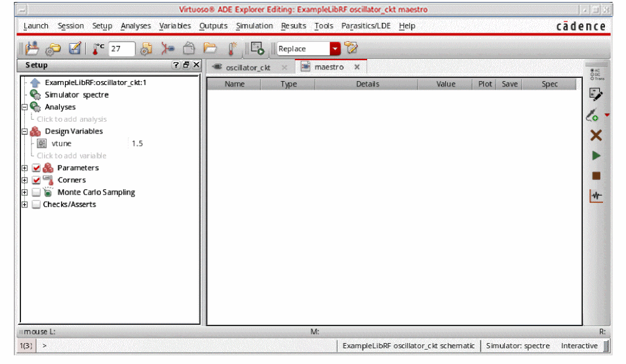Click the Details column header
Viewport: 626px width, 364px height.
click(367, 84)
